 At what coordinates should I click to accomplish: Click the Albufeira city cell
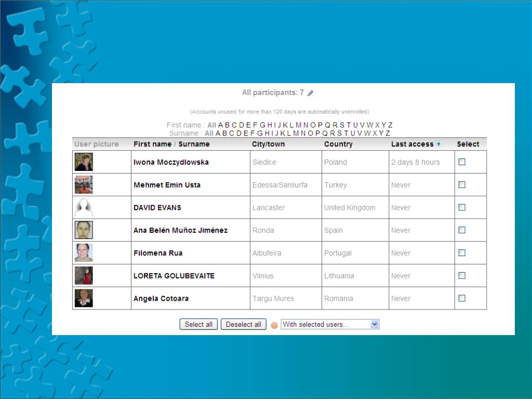[x=267, y=253]
